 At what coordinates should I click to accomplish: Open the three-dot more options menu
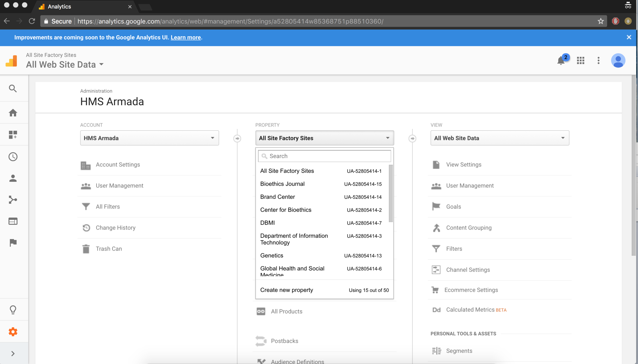click(598, 60)
